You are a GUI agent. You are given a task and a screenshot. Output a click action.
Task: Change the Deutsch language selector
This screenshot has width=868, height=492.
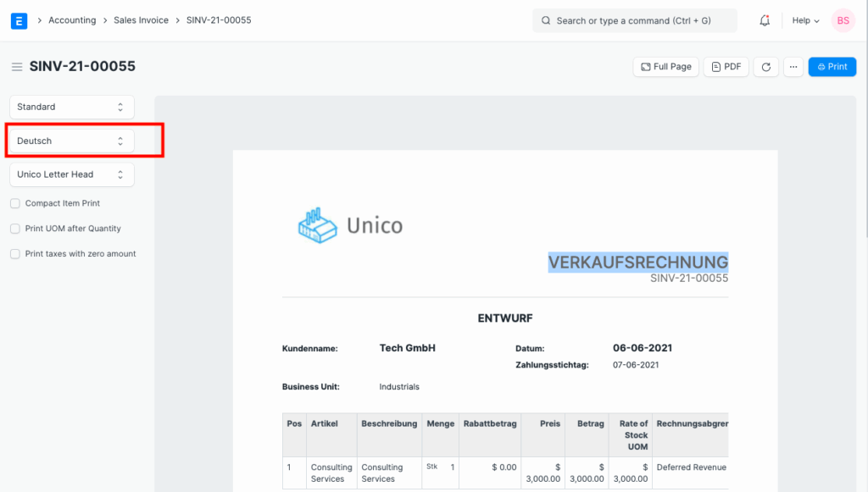pyautogui.click(x=71, y=141)
